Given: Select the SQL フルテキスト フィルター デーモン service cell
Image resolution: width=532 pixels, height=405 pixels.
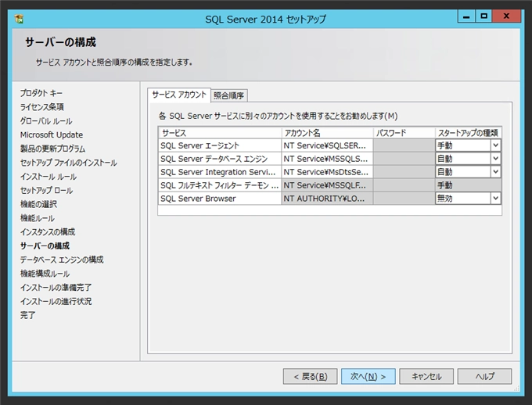Looking at the screenshot, I should 220,185.
